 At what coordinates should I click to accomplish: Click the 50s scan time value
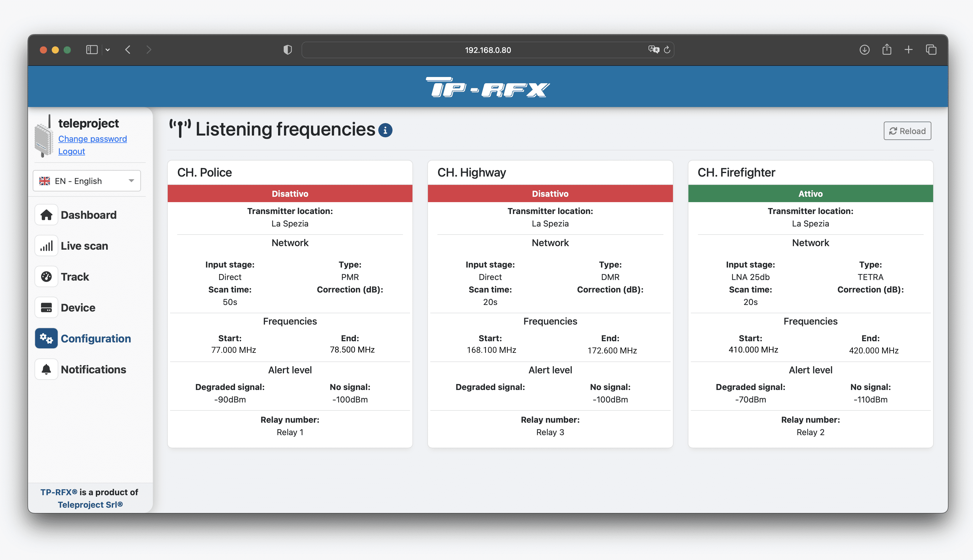[x=230, y=302]
